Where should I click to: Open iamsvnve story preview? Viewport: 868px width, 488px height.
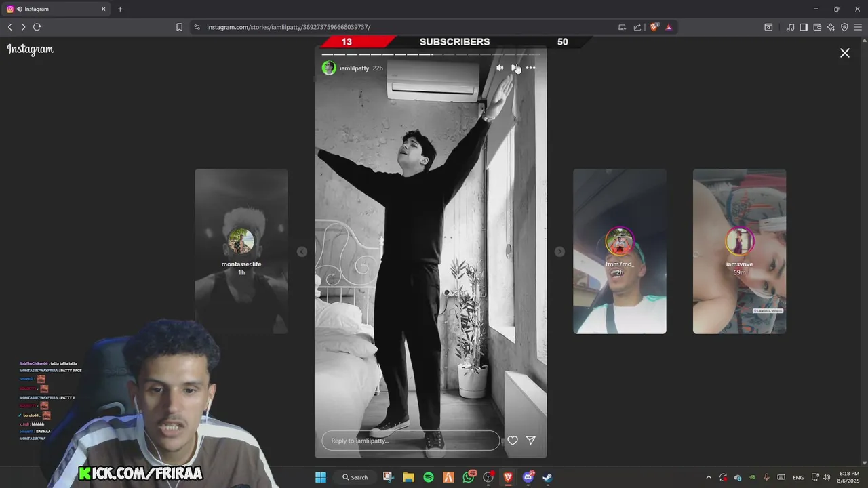tap(739, 251)
